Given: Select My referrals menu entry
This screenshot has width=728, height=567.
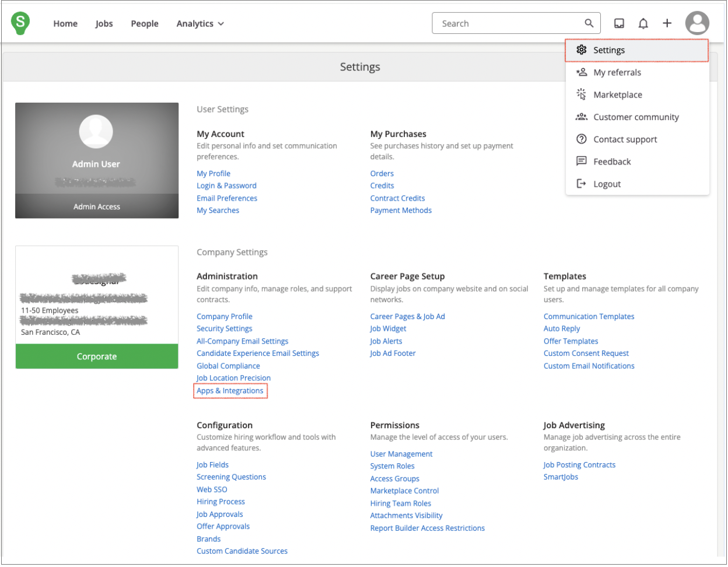Looking at the screenshot, I should coord(637,72).
